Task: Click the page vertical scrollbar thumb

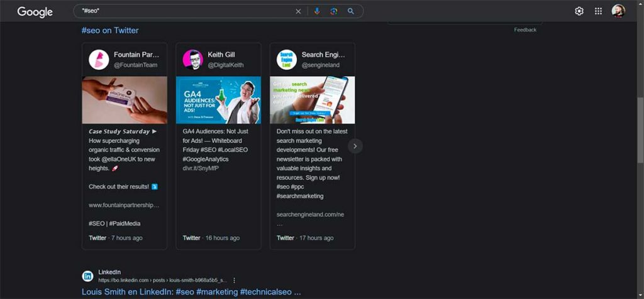Action: [x=640, y=130]
